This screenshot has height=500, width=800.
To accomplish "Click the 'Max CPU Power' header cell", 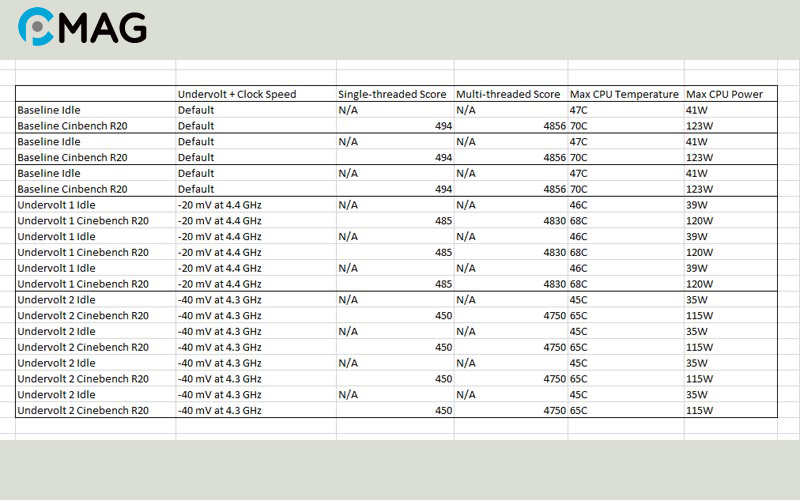I will [x=725, y=94].
